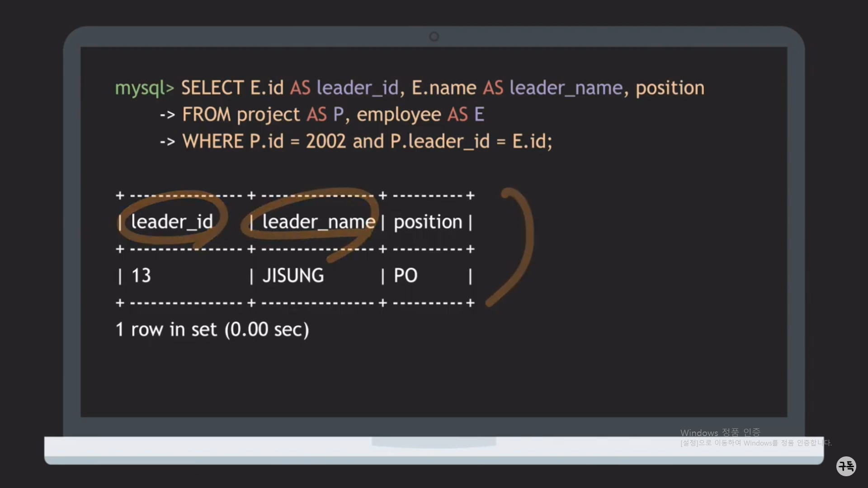Click the circled leader_id column header
Viewport: 868px width, 488px height.
(172, 222)
